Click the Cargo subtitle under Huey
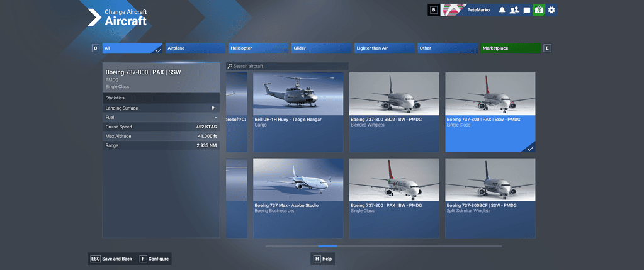This screenshot has height=270, width=644. [x=261, y=125]
